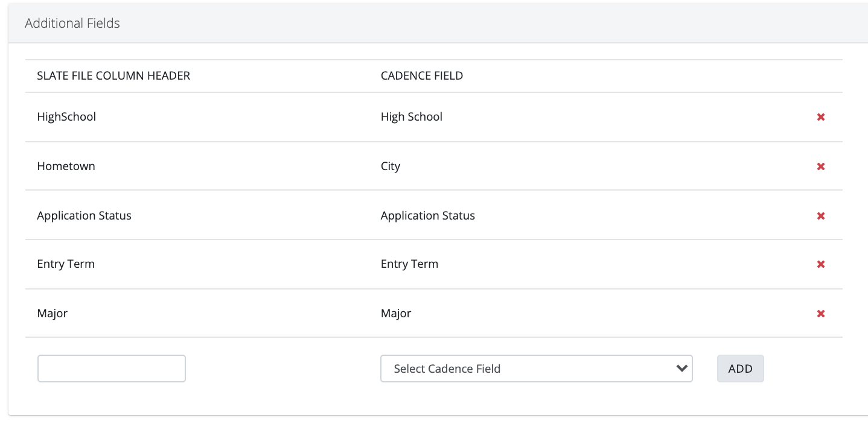Delete the Entry Term mapping row

tap(820, 264)
